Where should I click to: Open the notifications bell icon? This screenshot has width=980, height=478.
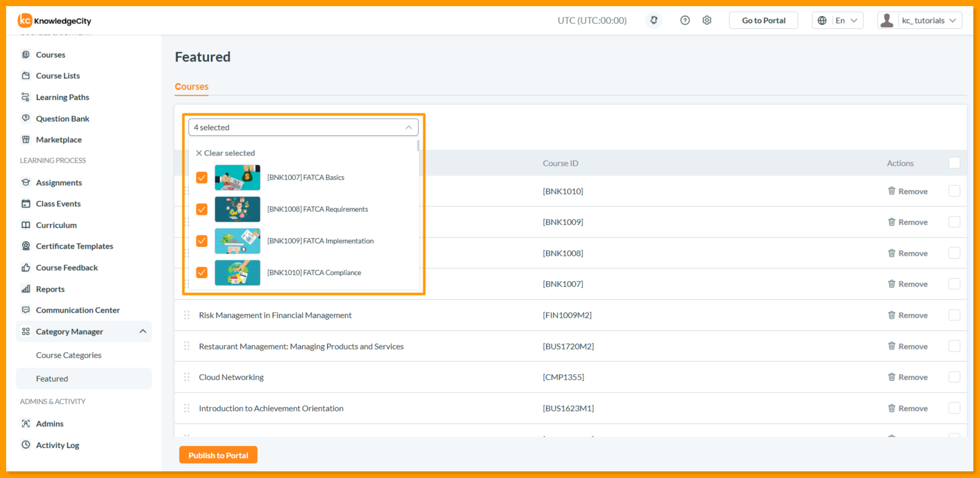654,20
